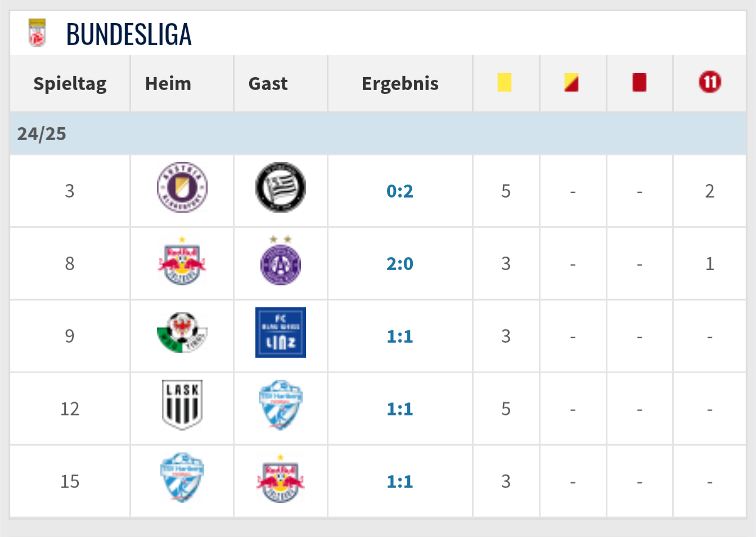Click WSG Tirol home crest
Screen dimensions: 756x537
coord(182,333)
